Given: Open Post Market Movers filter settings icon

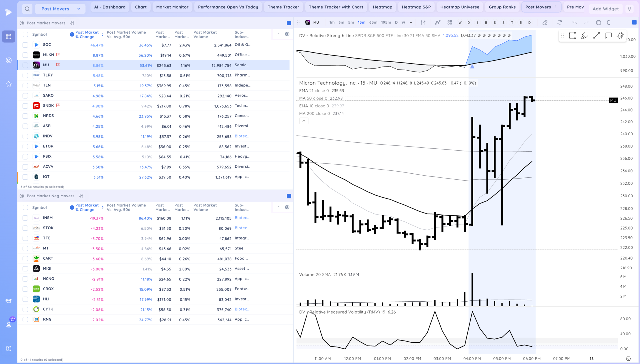Looking at the screenshot, I should (72, 23).
